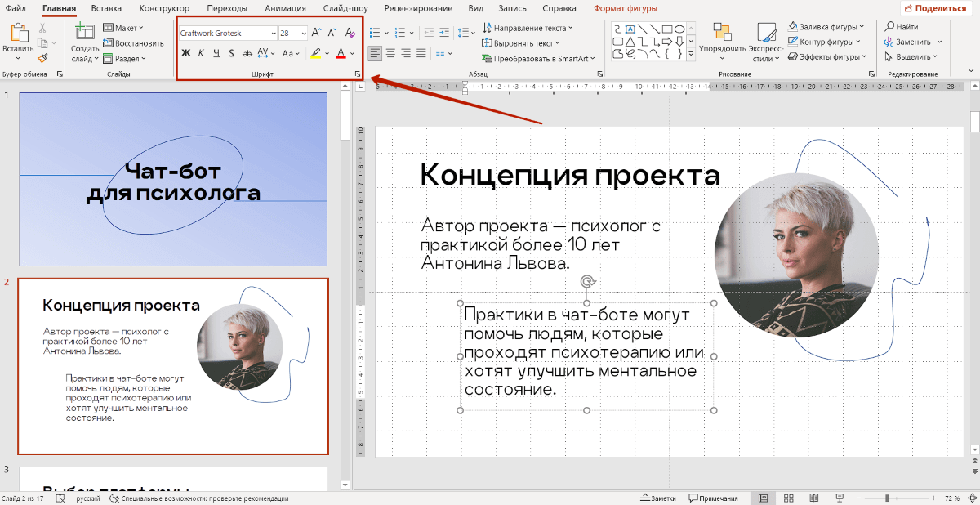Image resolution: width=980 pixels, height=505 pixels.
Task: Toggle strikethrough ab formatting
Action: (247, 53)
